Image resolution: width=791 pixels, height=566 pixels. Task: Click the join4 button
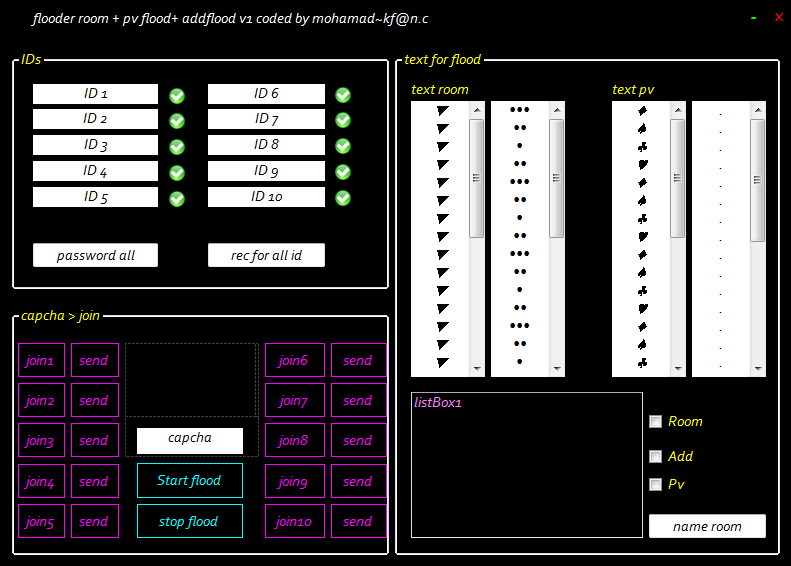pos(41,481)
